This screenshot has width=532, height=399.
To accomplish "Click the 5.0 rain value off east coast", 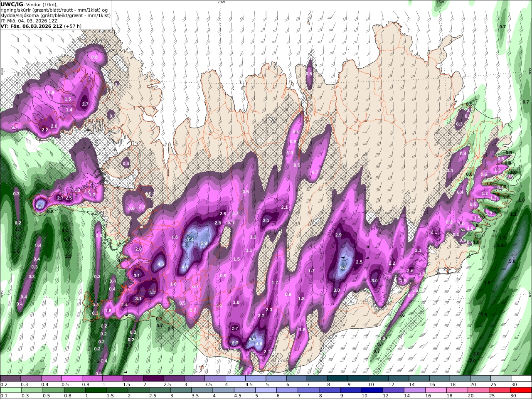I will pyautogui.click(x=512, y=261).
